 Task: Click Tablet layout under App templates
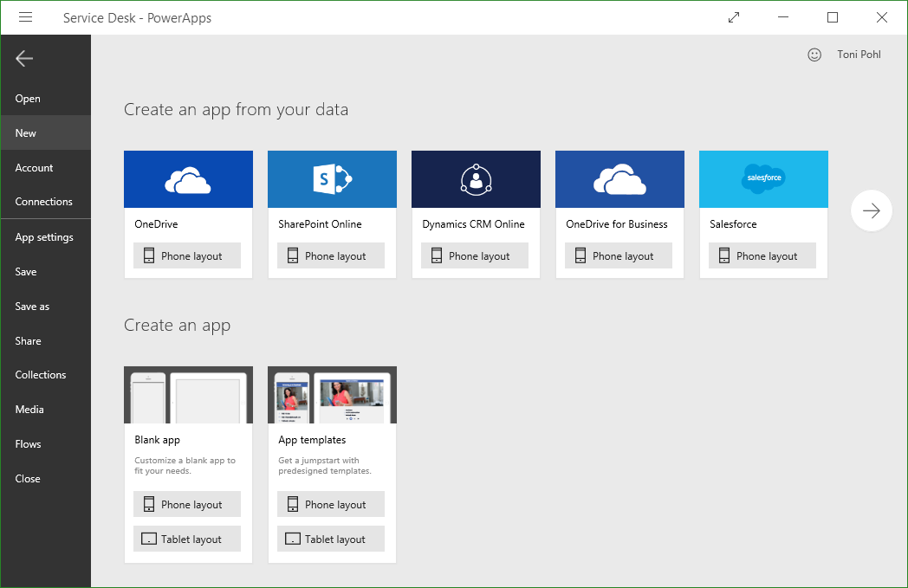tap(331, 539)
